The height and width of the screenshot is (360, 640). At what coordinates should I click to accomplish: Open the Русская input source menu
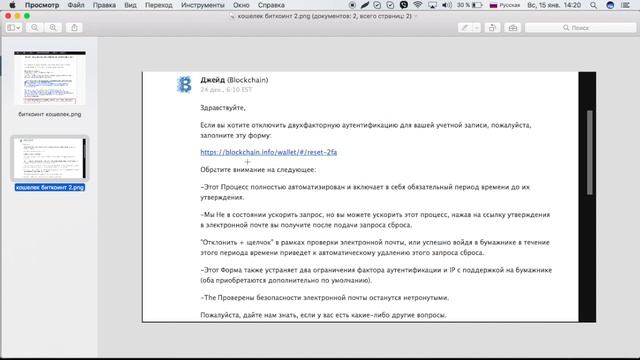pos(505,5)
